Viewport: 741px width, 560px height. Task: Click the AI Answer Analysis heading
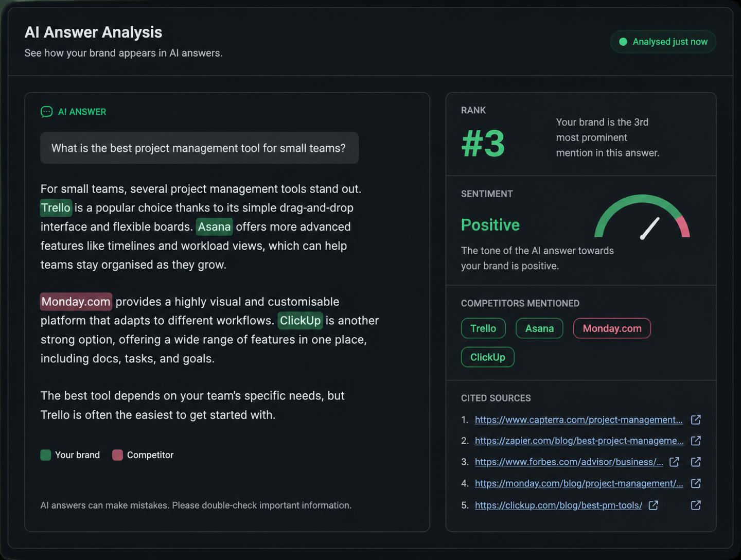pos(93,32)
